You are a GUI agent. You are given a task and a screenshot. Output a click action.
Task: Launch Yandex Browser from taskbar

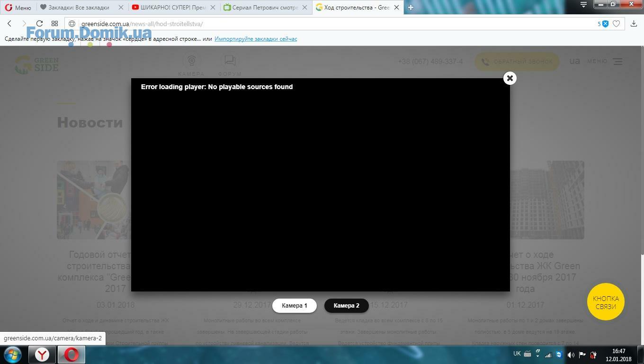point(42,355)
